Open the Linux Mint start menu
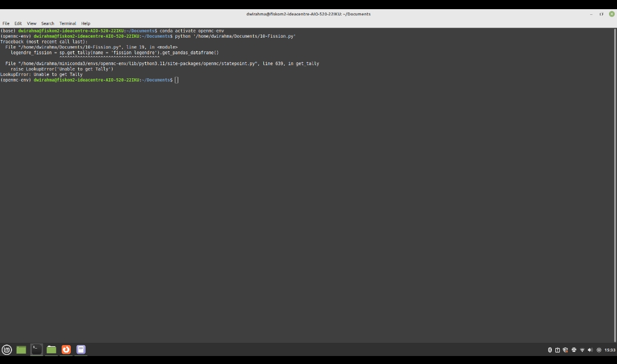617x364 pixels. click(x=7, y=350)
